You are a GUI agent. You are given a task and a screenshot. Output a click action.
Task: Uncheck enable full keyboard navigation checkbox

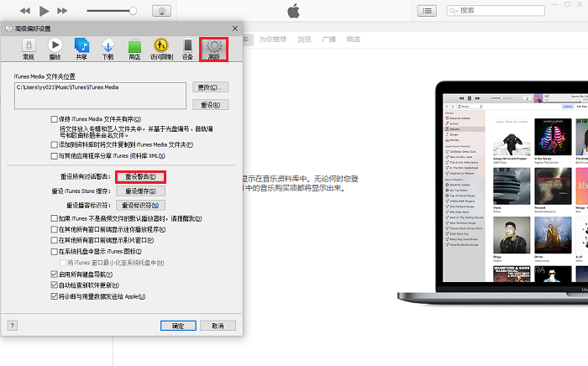pos(54,274)
